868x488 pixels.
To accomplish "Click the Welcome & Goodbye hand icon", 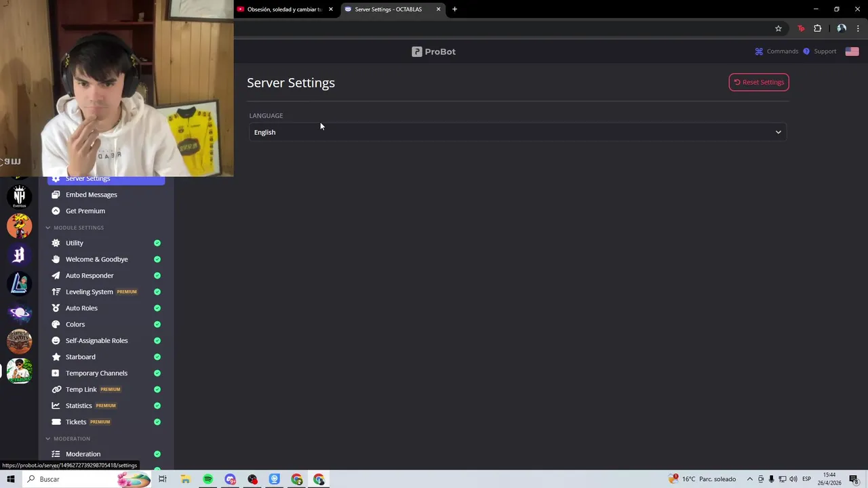I will click(x=56, y=259).
